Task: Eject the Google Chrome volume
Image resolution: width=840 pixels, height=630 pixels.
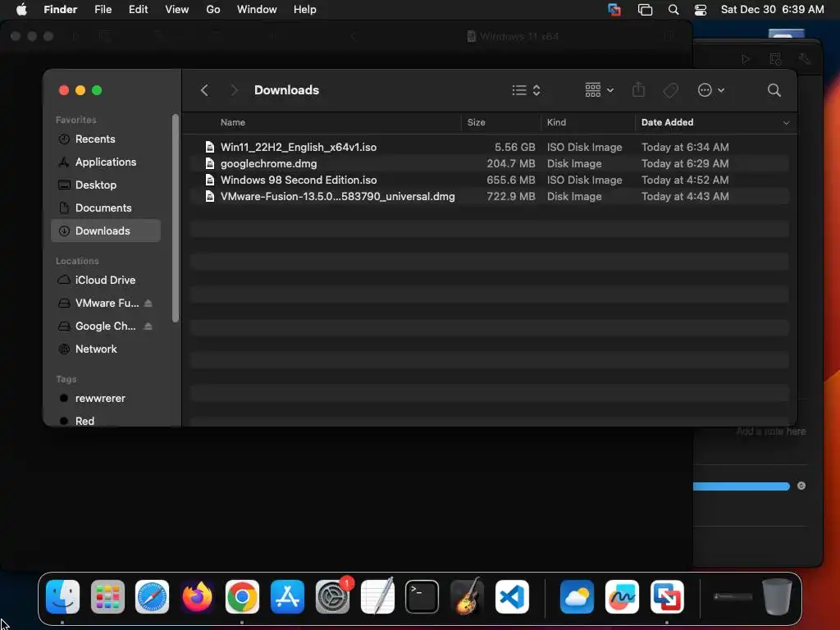Action: tap(148, 326)
